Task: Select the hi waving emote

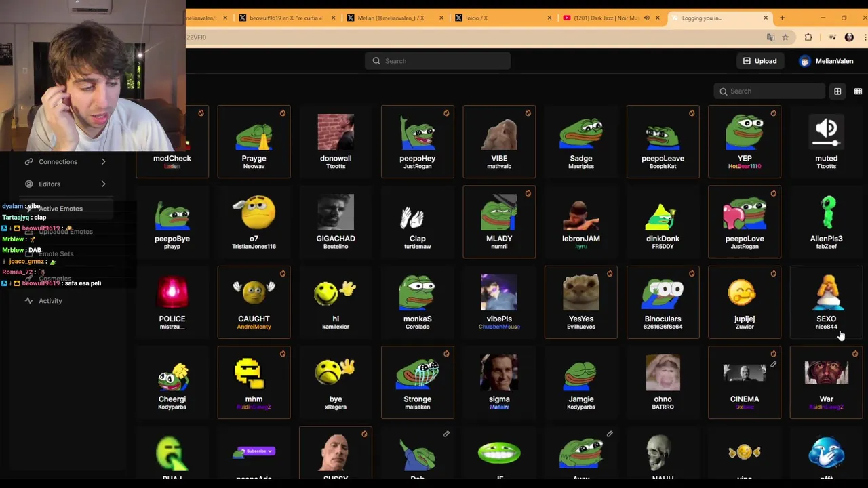Action: (x=336, y=302)
